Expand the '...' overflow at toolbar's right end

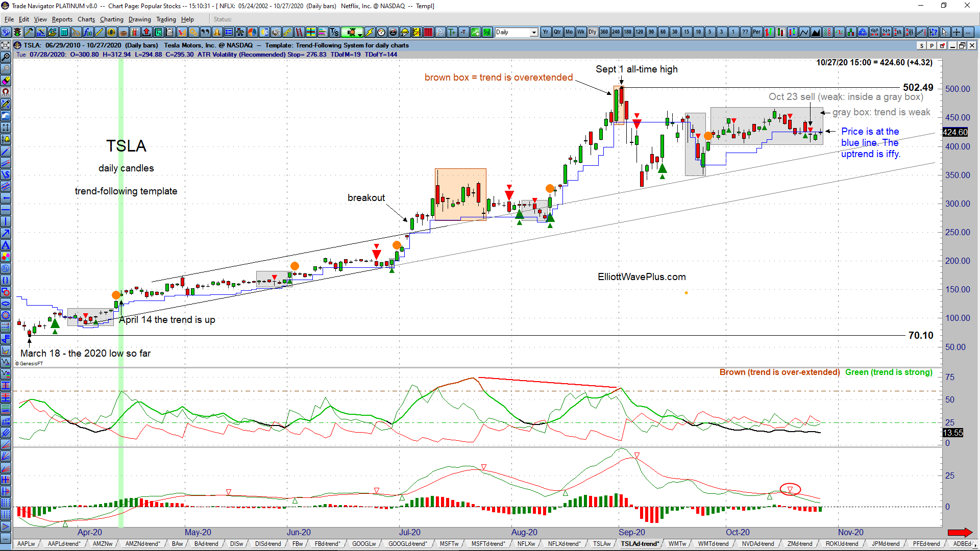(968, 32)
